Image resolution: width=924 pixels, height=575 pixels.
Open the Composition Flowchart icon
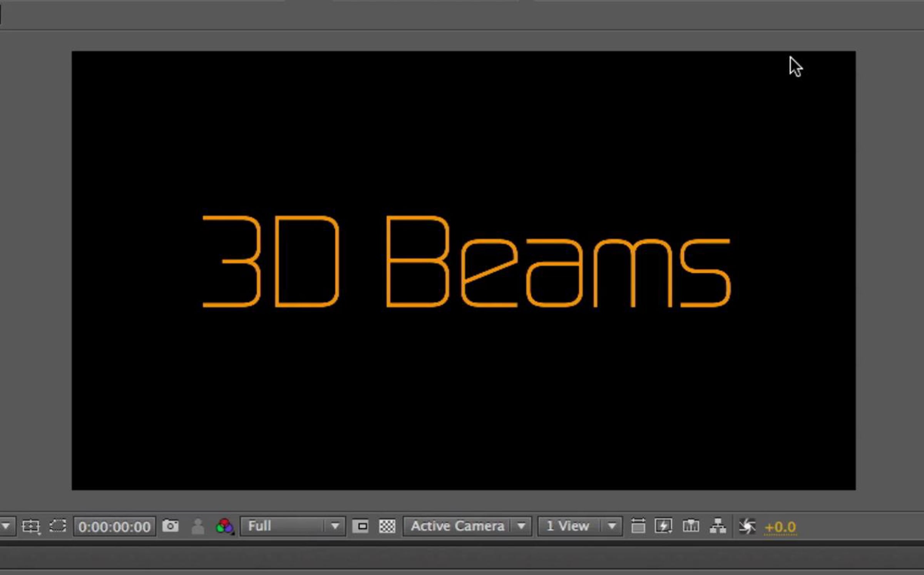(x=718, y=526)
